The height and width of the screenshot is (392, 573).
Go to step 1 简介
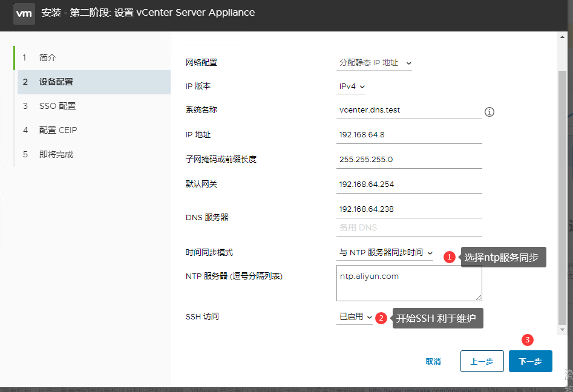pos(48,57)
